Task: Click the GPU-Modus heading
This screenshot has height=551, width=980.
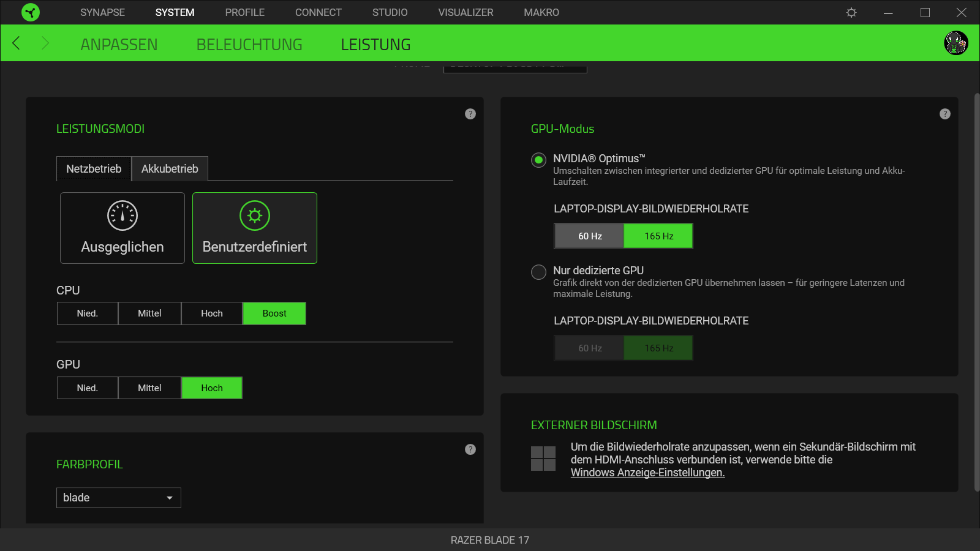Action: pos(562,129)
